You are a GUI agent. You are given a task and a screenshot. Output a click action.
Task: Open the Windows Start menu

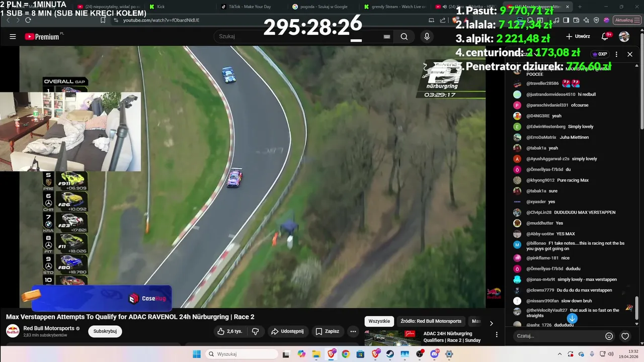[196, 354]
